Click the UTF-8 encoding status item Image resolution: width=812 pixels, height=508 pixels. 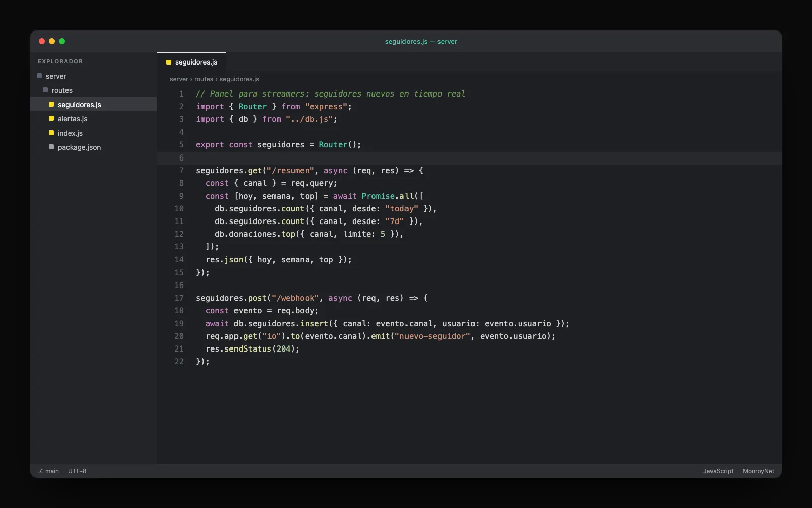click(x=77, y=471)
